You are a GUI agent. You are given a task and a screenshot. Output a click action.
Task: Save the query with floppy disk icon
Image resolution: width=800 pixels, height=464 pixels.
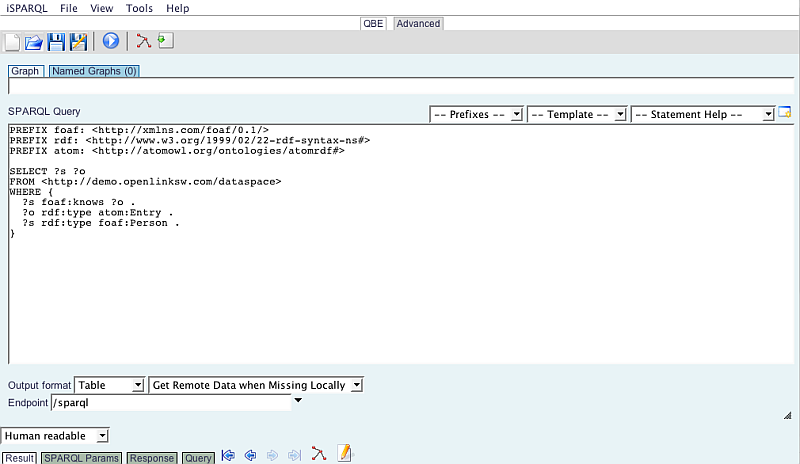56,42
